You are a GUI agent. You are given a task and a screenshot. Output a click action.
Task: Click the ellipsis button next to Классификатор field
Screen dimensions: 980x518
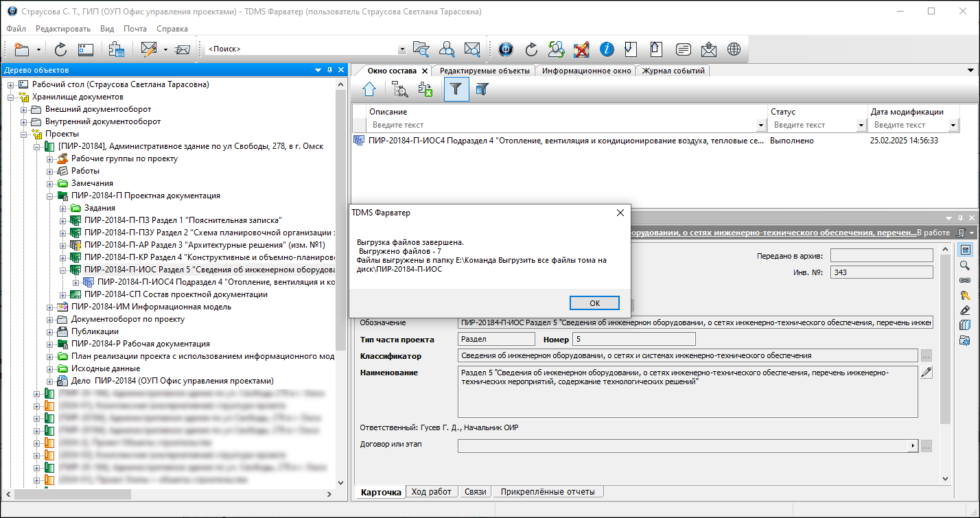[x=926, y=355]
